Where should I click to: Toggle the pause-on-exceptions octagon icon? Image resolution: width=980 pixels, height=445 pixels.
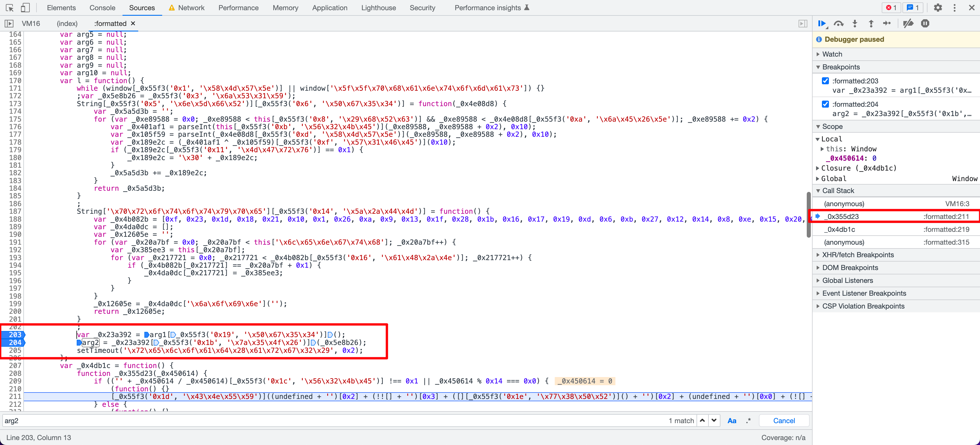(x=925, y=23)
